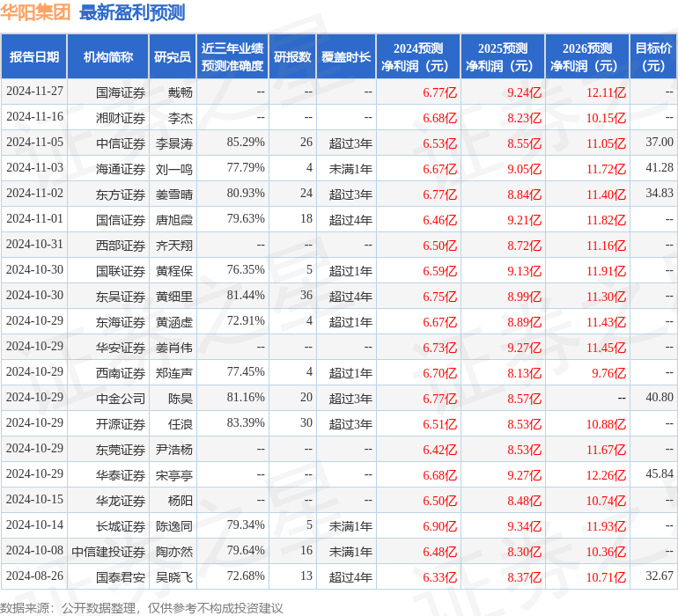
Task: Click researcher name 姜肖伟
Action: pos(174,347)
